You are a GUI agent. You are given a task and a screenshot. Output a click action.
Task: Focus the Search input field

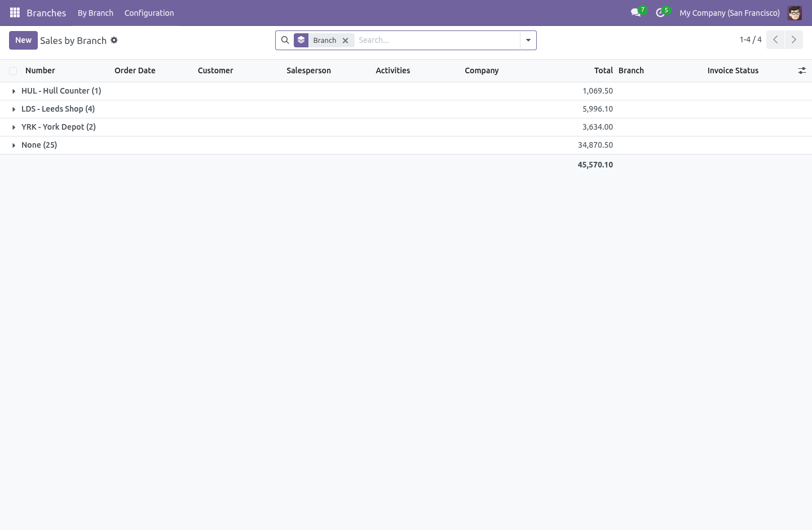pos(437,40)
